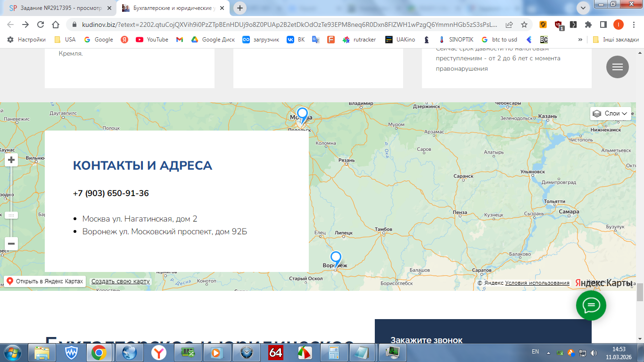This screenshot has height=362, width=644.
Task: Open the browser home page
Action: click(x=56, y=25)
